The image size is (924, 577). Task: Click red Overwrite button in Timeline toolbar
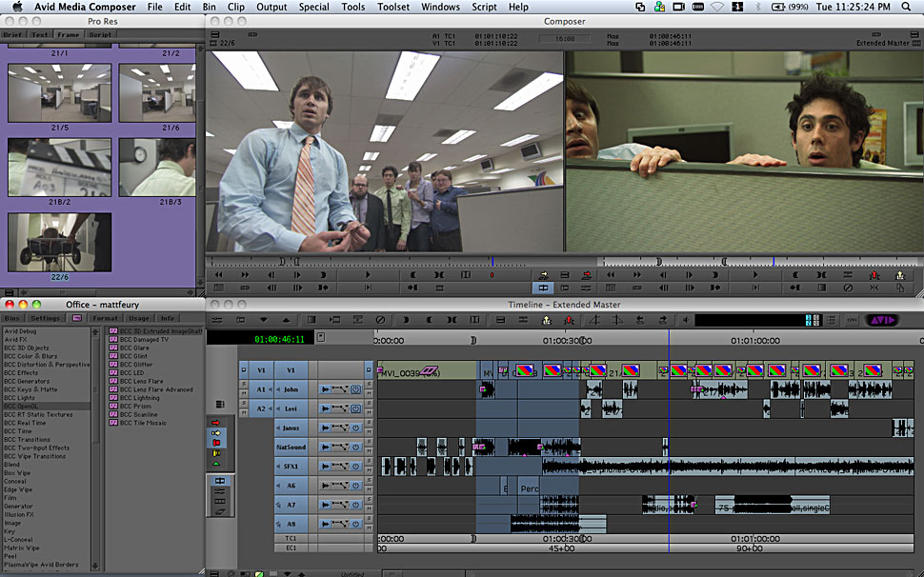pyautogui.click(x=569, y=320)
